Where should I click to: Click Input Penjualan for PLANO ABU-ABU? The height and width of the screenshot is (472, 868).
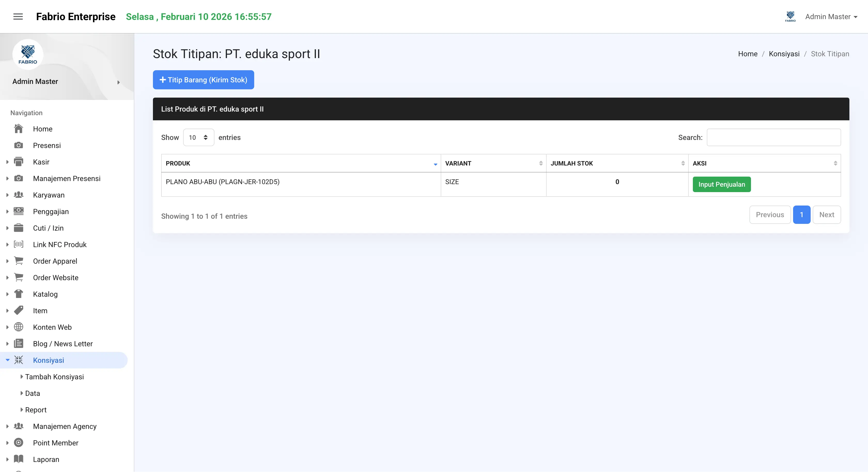click(722, 184)
